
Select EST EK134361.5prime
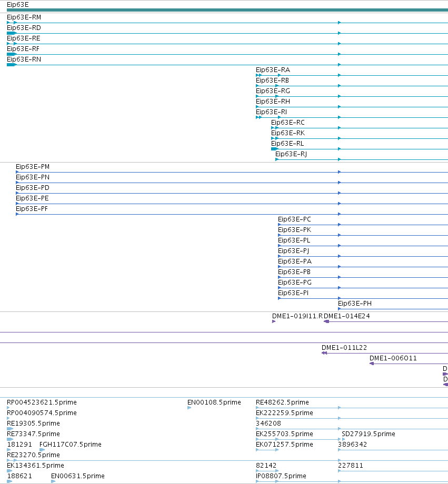35,465
